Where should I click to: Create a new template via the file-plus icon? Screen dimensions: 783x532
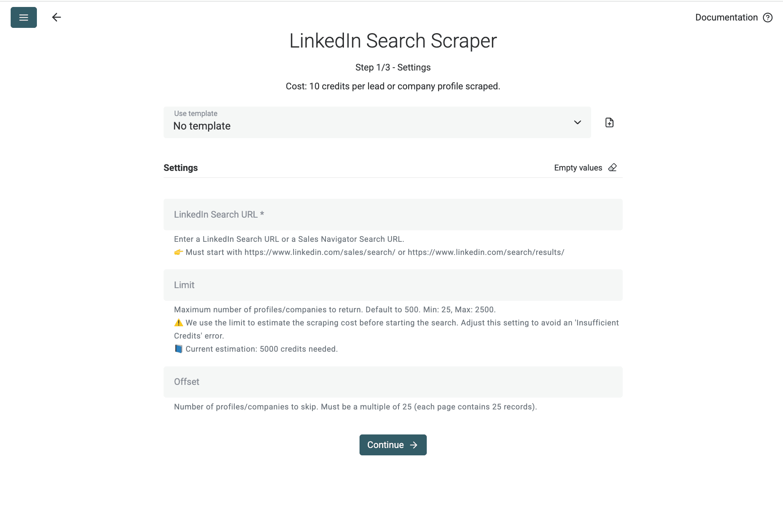609,122
